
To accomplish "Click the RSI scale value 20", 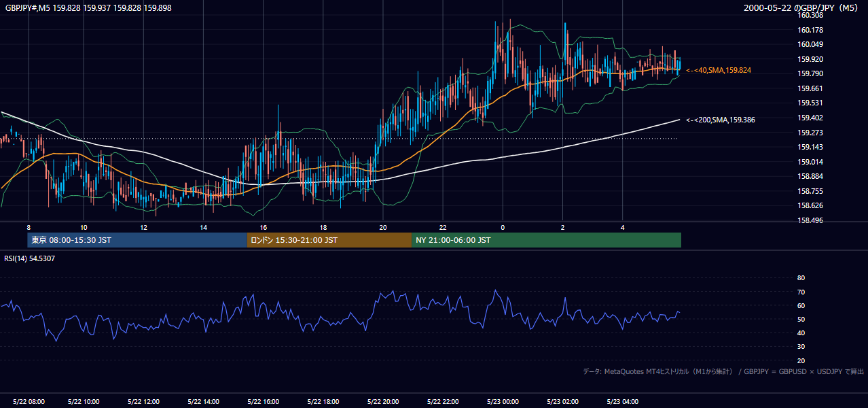I will [x=801, y=360].
